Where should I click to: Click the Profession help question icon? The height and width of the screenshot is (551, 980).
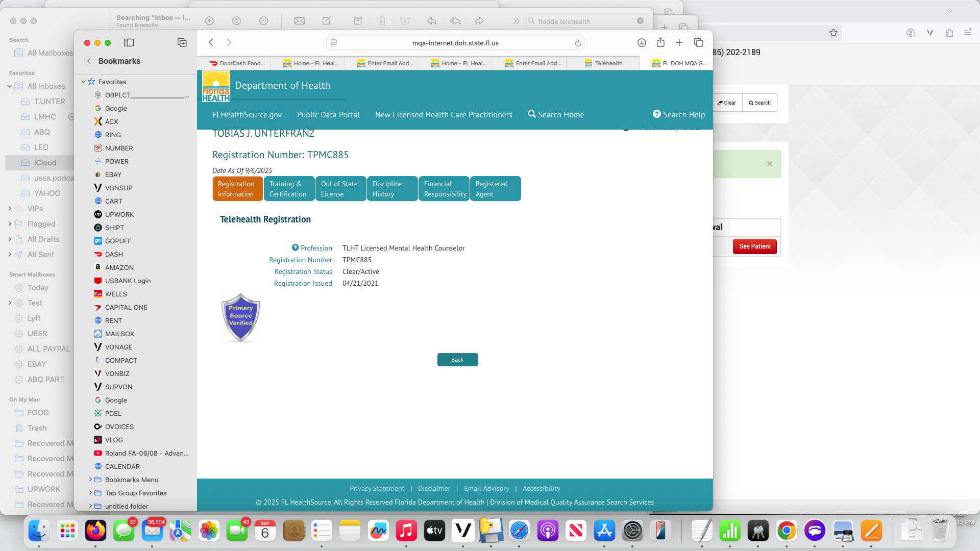pyautogui.click(x=295, y=247)
